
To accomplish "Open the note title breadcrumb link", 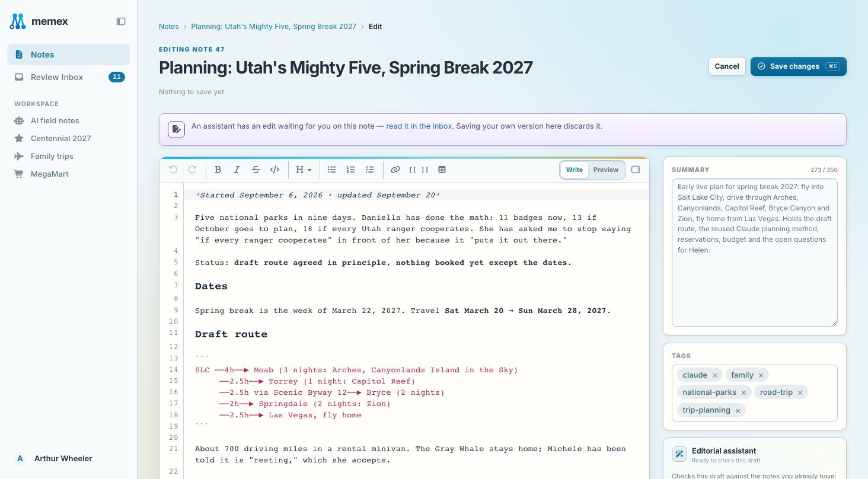I will [274, 27].
